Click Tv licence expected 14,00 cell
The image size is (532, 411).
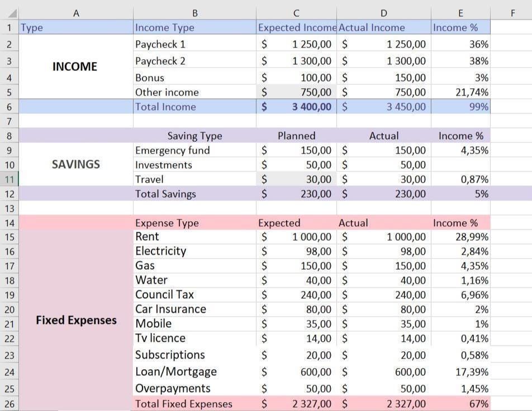coord(296,338)
